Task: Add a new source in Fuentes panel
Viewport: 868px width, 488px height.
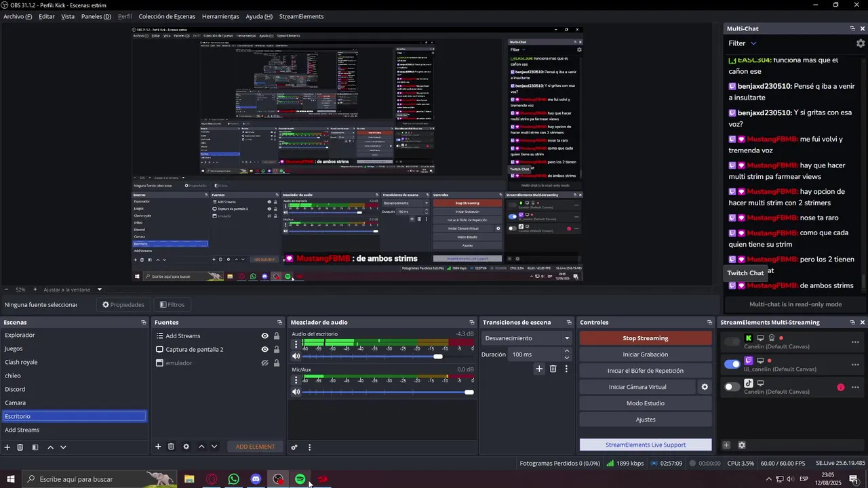Action: point(158,447)
